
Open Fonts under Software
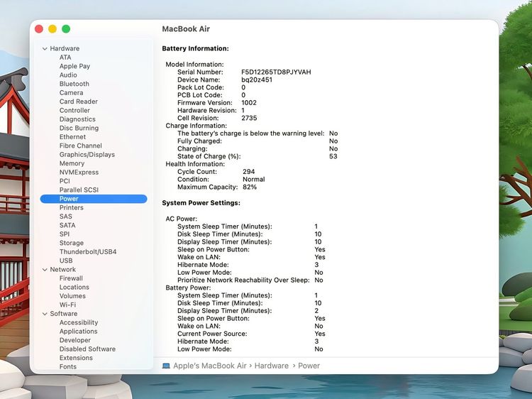tap(68, 366)
